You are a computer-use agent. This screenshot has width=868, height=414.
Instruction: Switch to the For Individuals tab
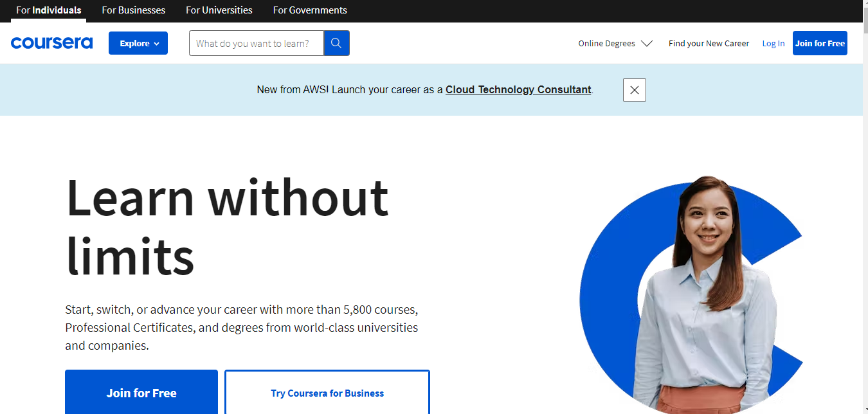tap(49, 10)
